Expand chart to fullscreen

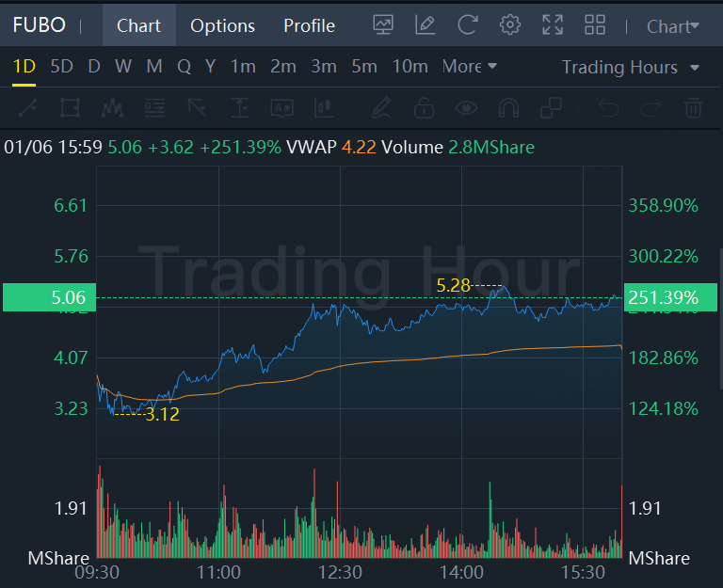coord(553,25)
